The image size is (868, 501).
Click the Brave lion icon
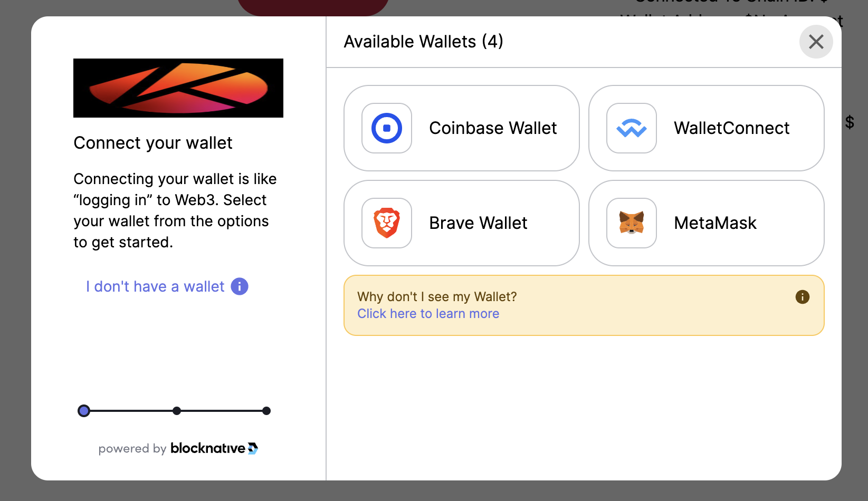(x=387, y=223)
